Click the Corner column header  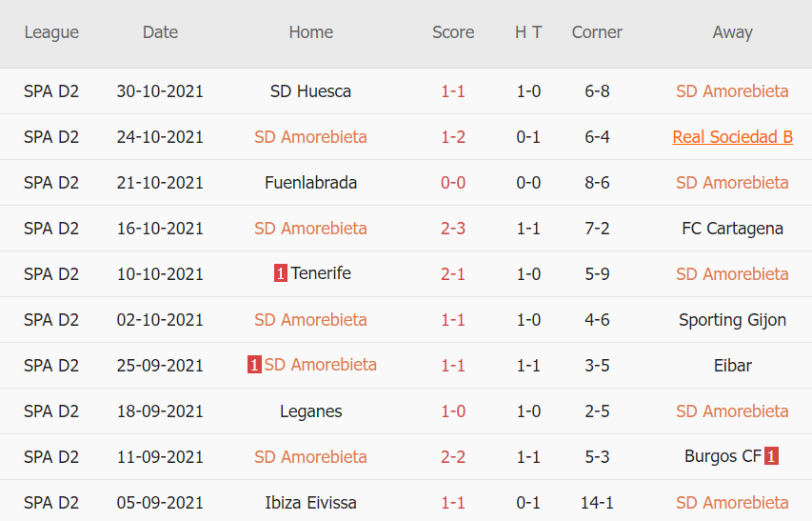point(597,32)
